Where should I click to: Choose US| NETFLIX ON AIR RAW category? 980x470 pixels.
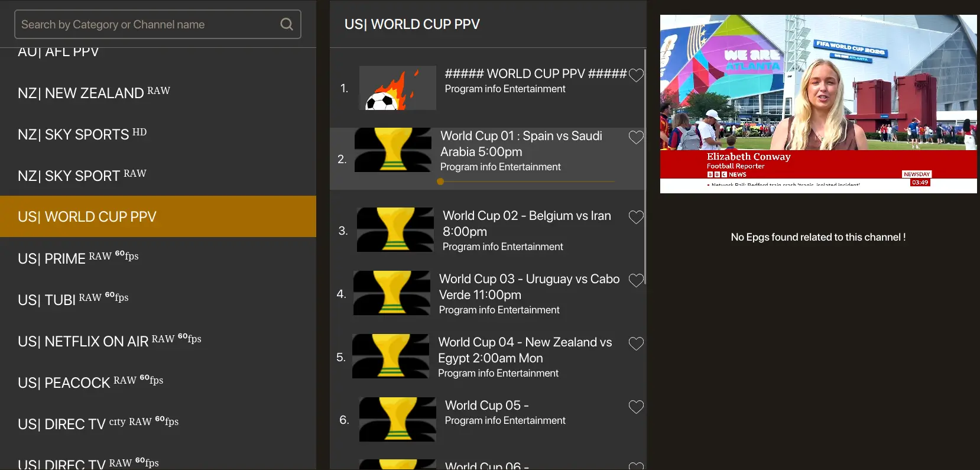click(x=158, y=341)
